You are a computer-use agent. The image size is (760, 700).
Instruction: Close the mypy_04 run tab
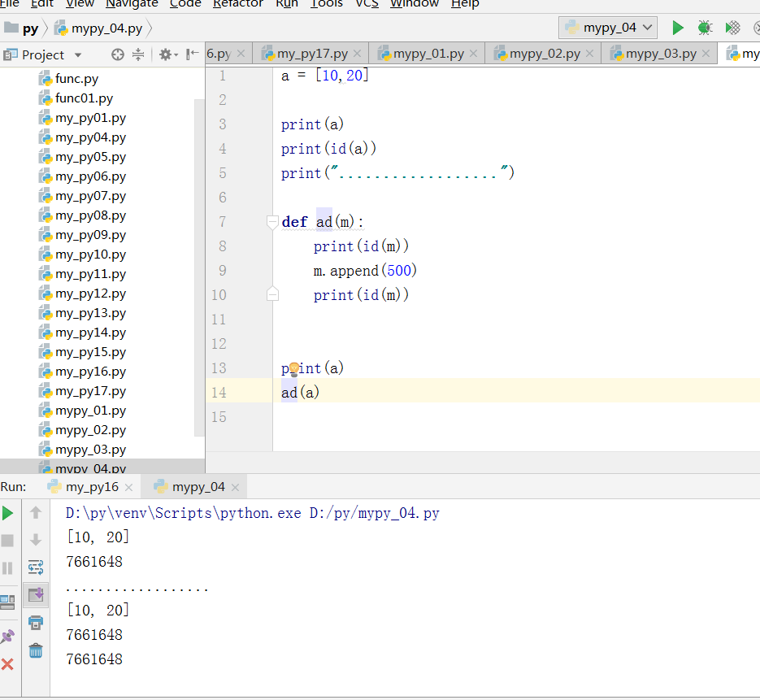(235, 487)
